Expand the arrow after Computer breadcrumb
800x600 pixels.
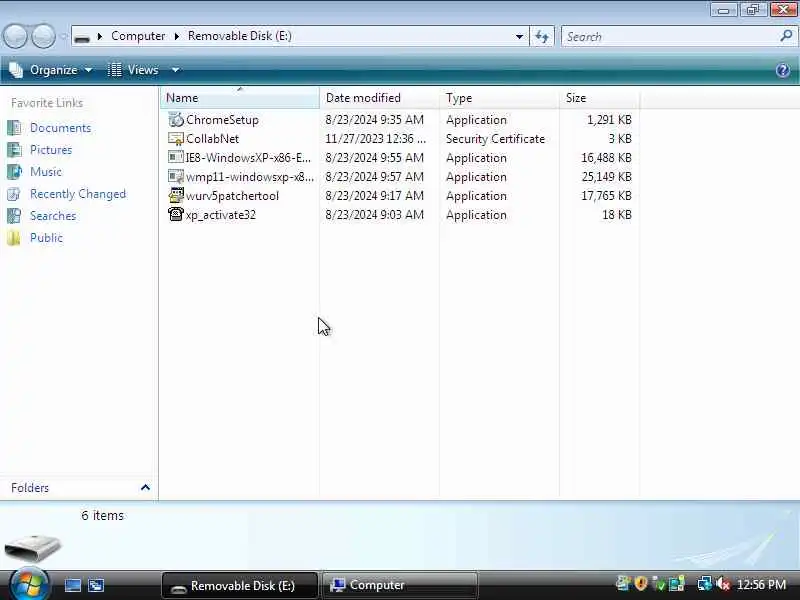[x=177, y=36]
